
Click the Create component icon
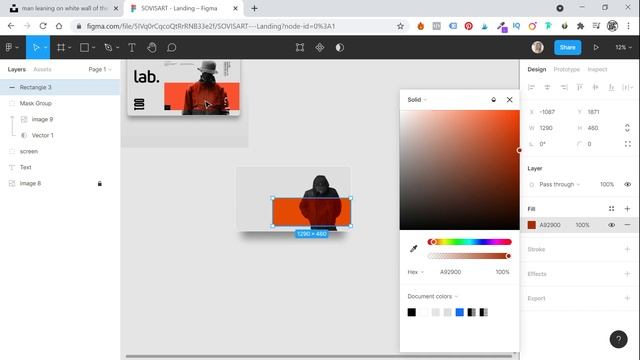[320, 47]
